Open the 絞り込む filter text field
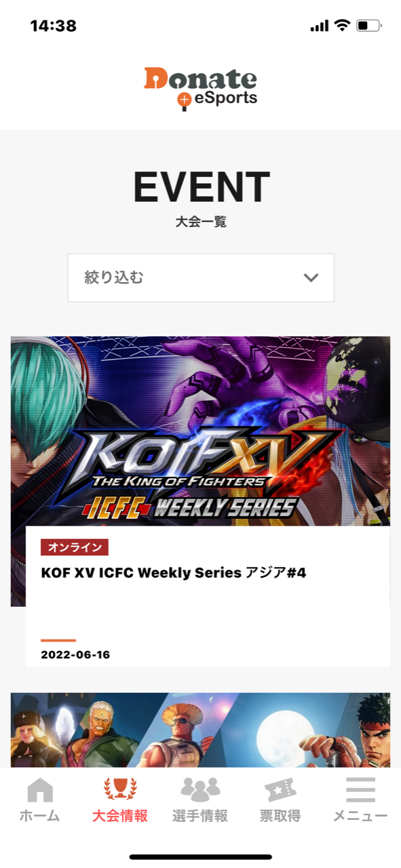The height and width of the screenshot is (868, 401). click(201, 277)
